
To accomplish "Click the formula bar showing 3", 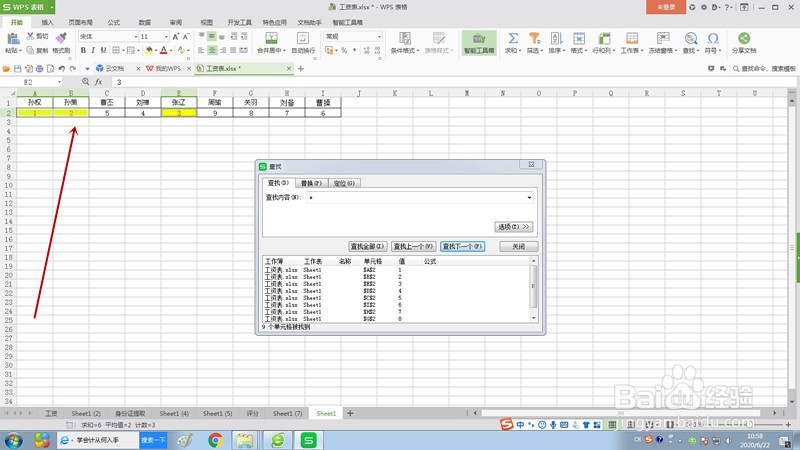I will point(454,82).
